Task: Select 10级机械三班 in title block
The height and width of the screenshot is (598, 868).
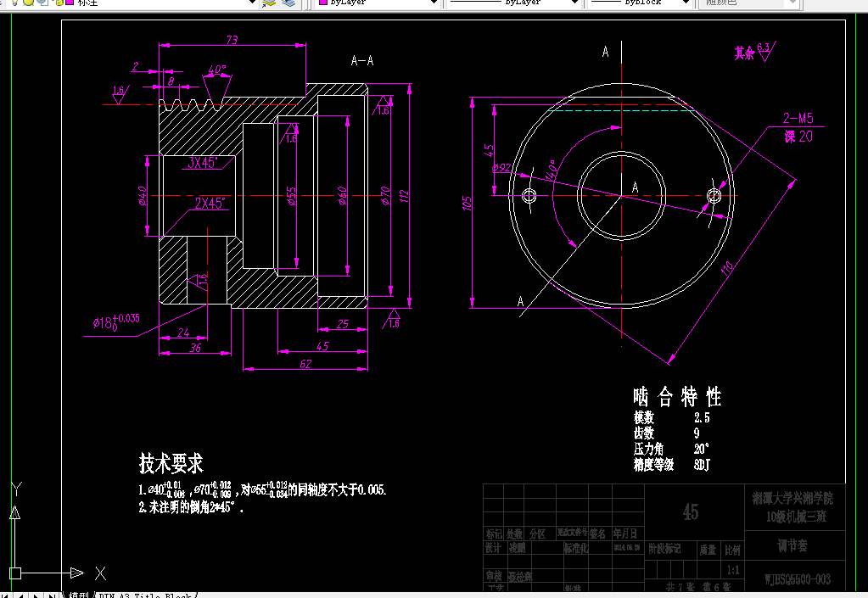Action: coord(796,517)
